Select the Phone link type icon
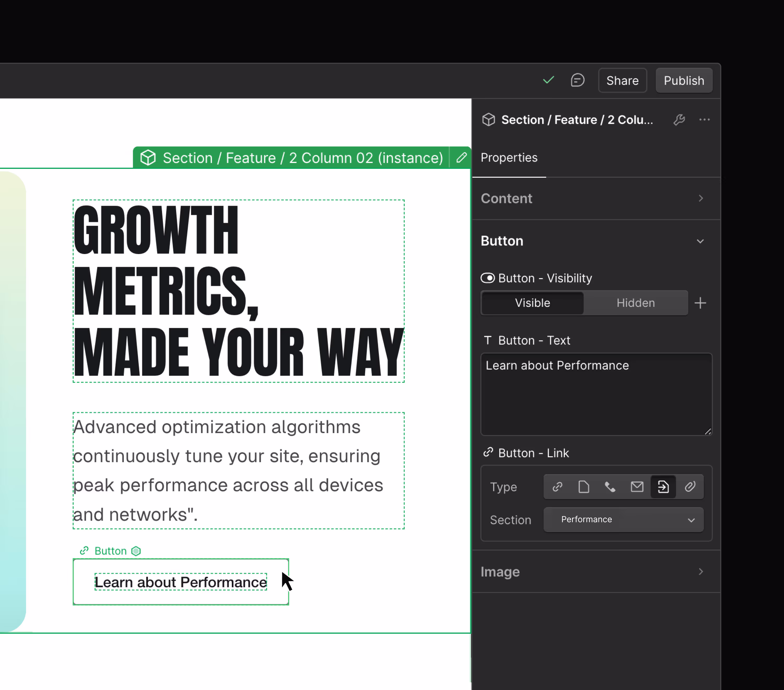The image size is (784, 690). point(610,487)
